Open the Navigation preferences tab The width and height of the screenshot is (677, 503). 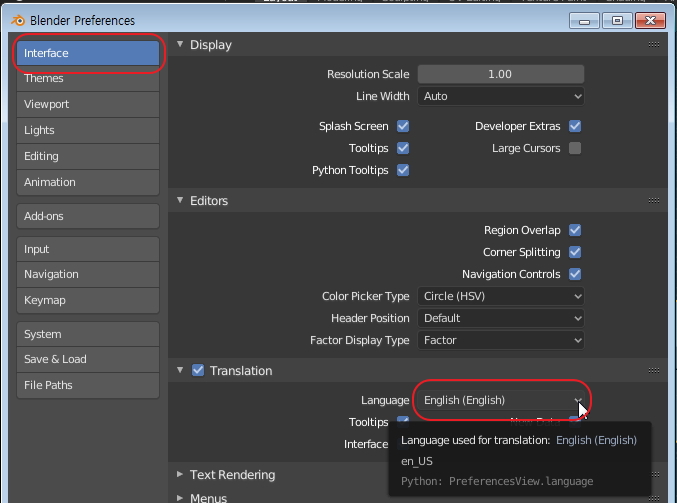pos(88,274)
